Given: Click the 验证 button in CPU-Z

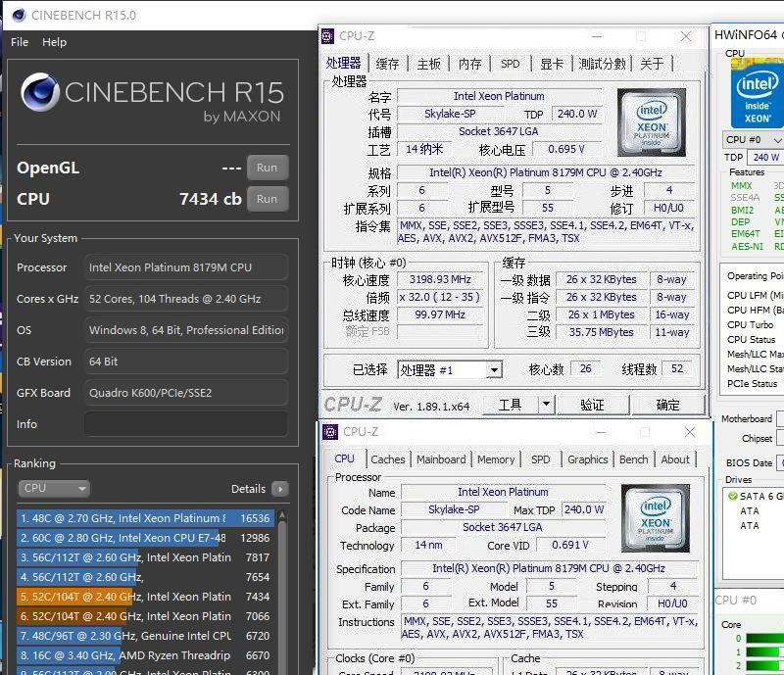Looking at the screenshot, I should click(592, 404).
